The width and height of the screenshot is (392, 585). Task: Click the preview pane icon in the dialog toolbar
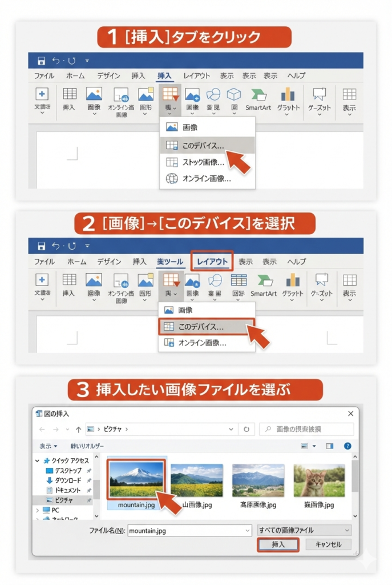coord(330,446)
